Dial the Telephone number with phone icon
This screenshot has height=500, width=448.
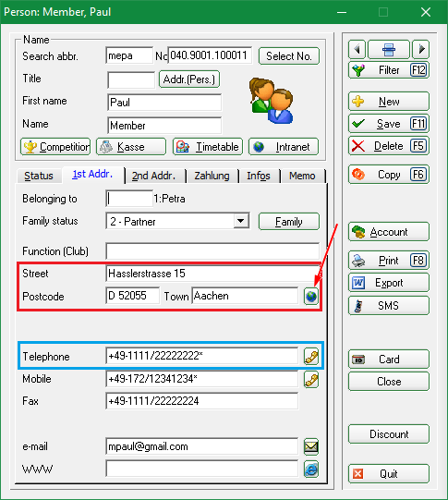click(x=311, y=356)
